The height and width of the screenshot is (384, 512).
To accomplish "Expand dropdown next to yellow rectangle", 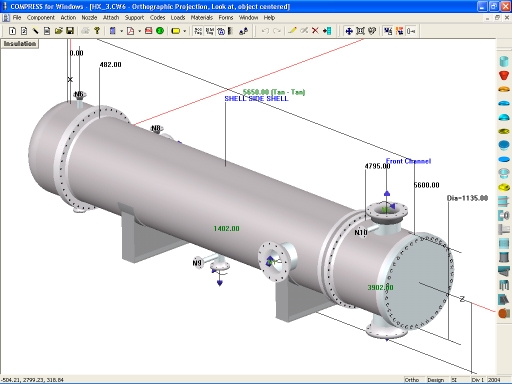I will pyautogui.click(x=184, y=31).
